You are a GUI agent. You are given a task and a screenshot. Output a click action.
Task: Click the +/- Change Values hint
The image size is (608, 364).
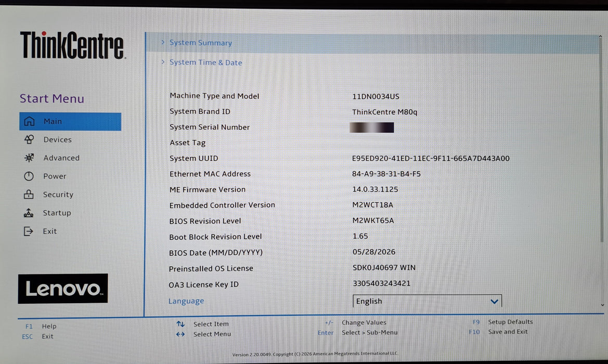pyautogui.click(x=356, y=322)
